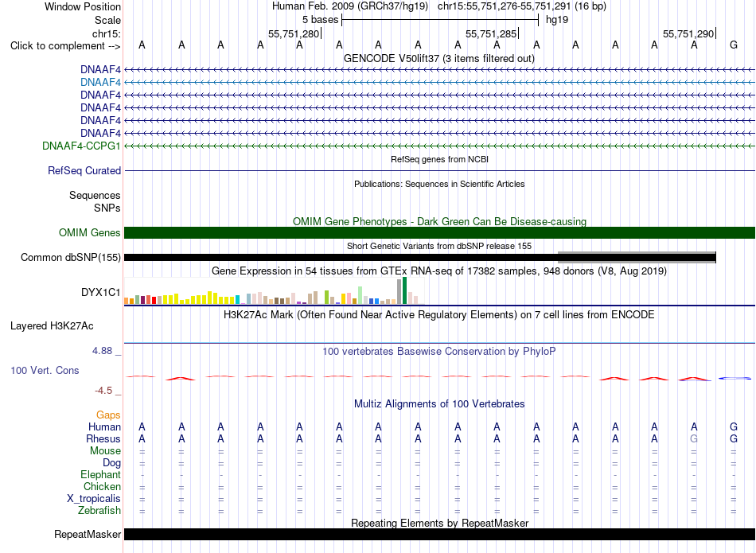Click the orange "Gaps" label
This screenshot has width=756, height=553.
tap(108, 415)
